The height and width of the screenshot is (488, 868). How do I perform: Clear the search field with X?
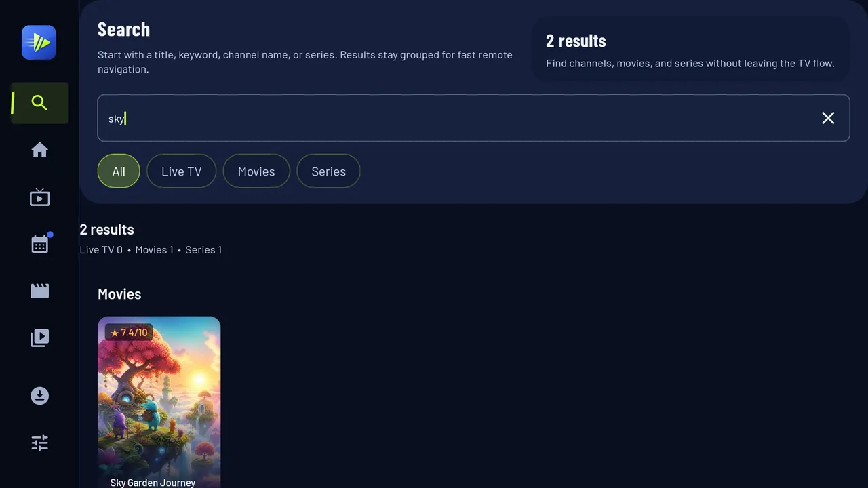(x=828, y=118)
